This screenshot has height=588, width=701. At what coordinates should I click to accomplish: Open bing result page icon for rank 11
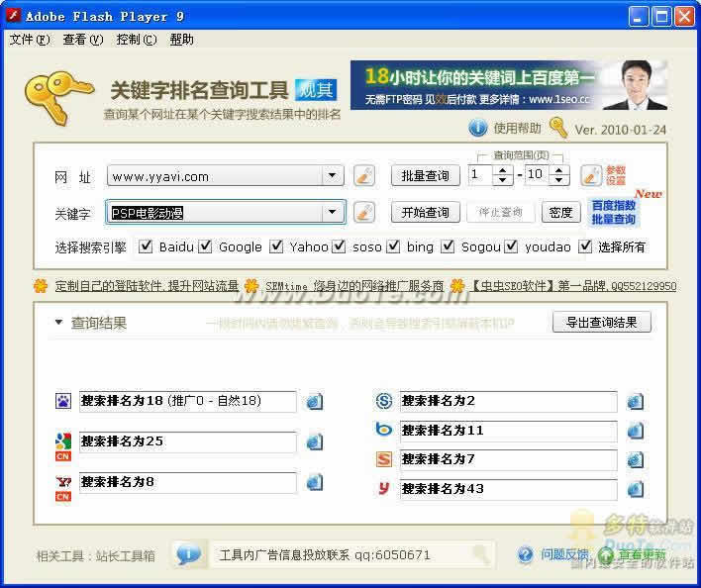coord(636,431)
